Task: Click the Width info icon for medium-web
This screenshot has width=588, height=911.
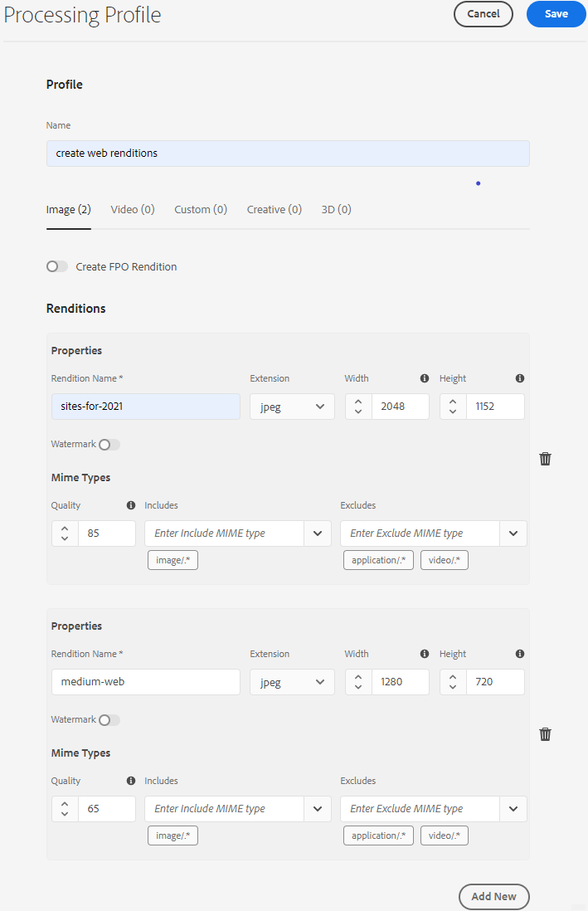Action: [x=425, y=654]
